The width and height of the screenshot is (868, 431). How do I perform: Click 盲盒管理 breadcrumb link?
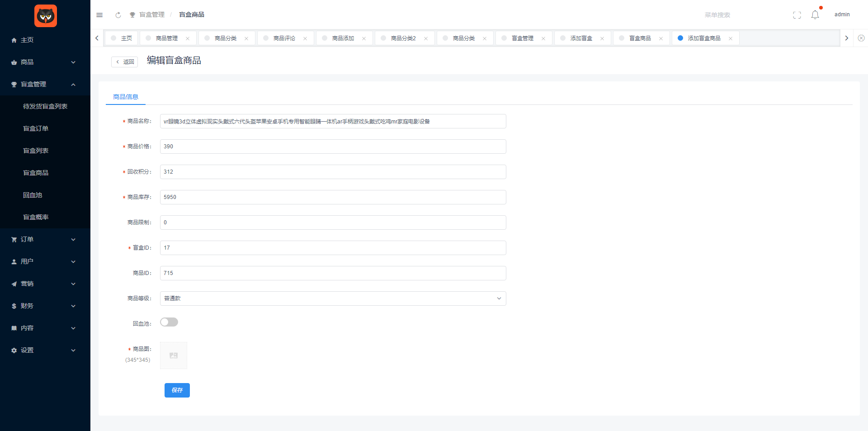pos(152,15)
